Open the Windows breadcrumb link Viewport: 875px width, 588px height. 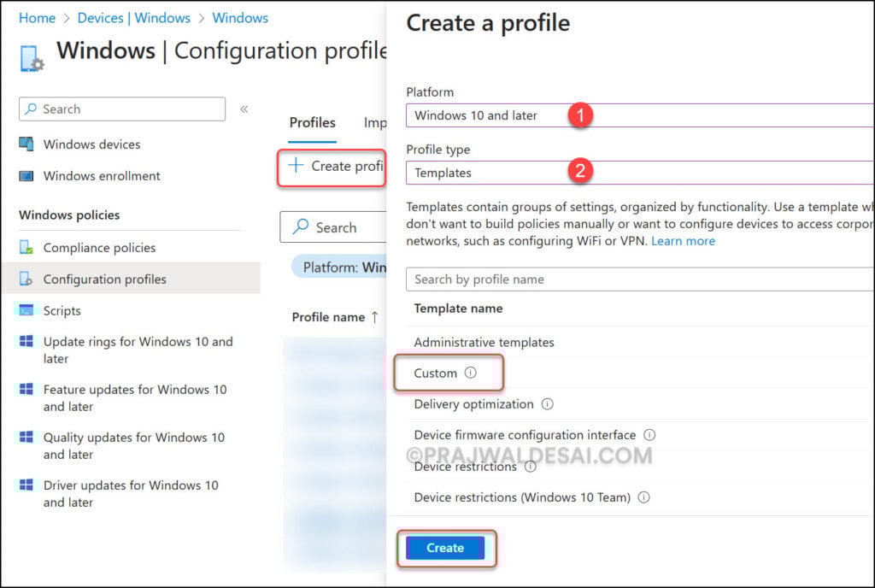pos(240,18)
